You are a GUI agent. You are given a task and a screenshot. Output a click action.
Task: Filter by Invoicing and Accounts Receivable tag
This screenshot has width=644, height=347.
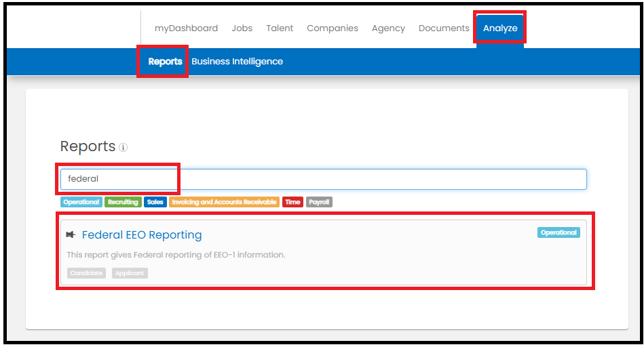point(224,202)
